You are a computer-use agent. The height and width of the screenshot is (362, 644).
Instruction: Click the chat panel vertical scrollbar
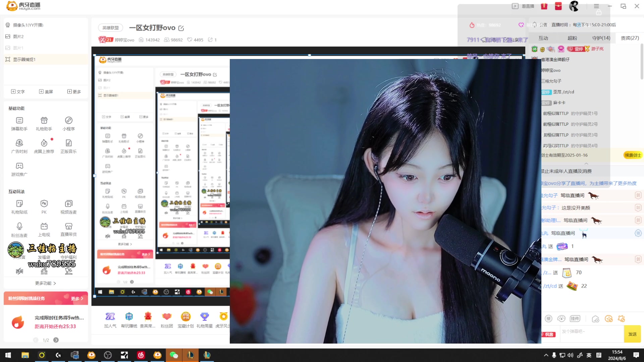click(x=642, y=62)
